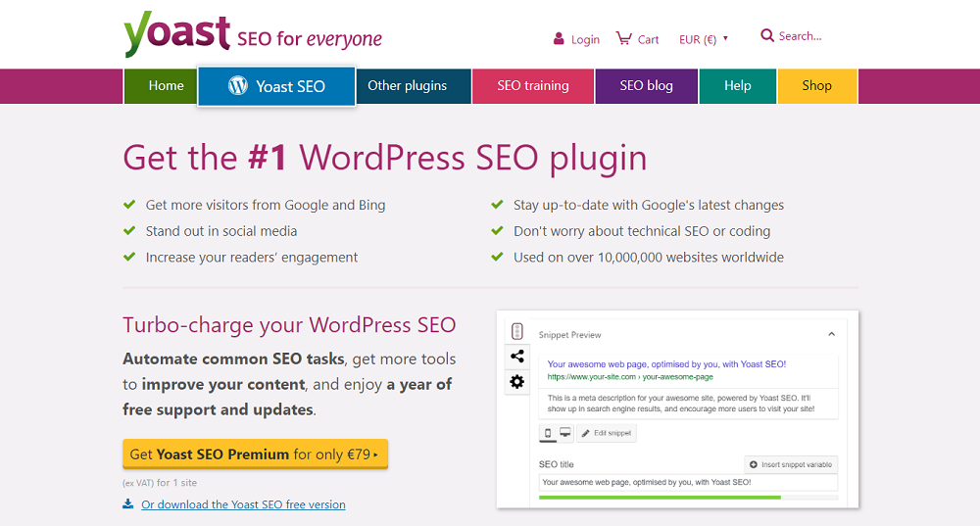
Task: Open the traffic light readability tab icon
Action: 517,332
